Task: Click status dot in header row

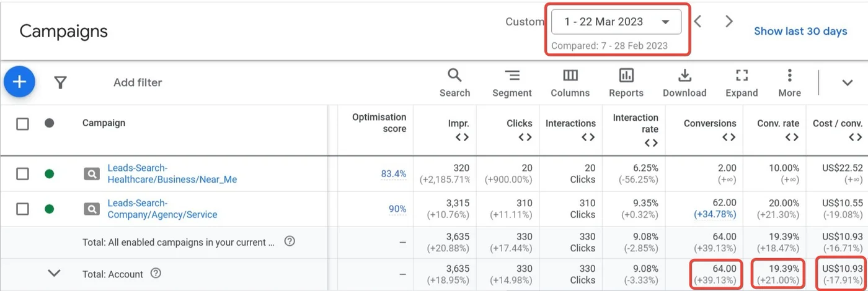Action: click(50, 123)
